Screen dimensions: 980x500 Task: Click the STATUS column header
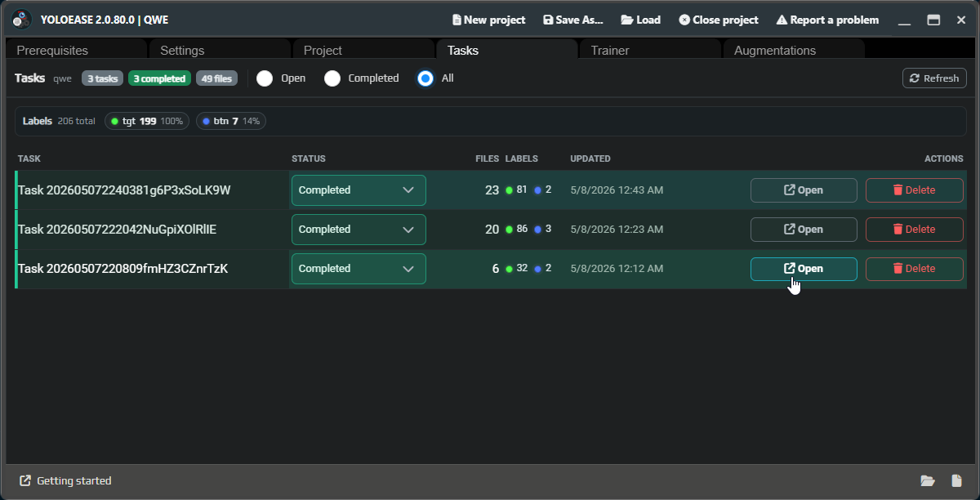pyautogui.click(x=309, y=158)
